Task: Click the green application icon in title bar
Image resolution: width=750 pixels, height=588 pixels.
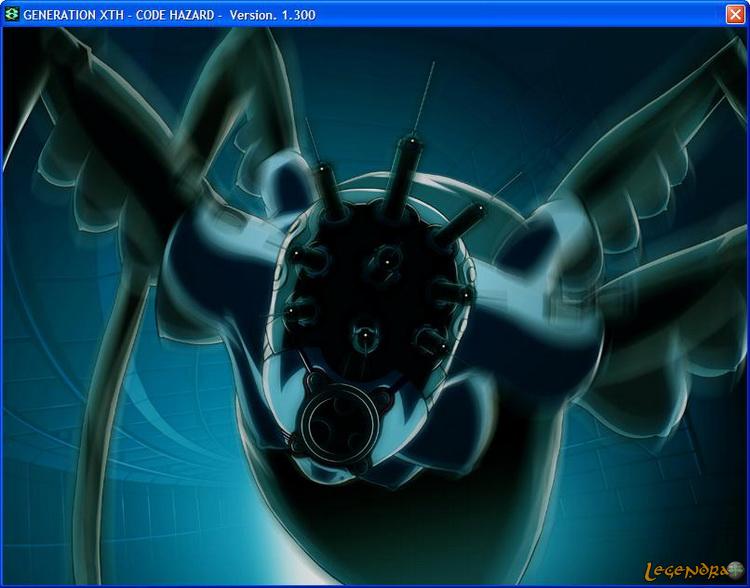Action: click(x=11, y=13)
